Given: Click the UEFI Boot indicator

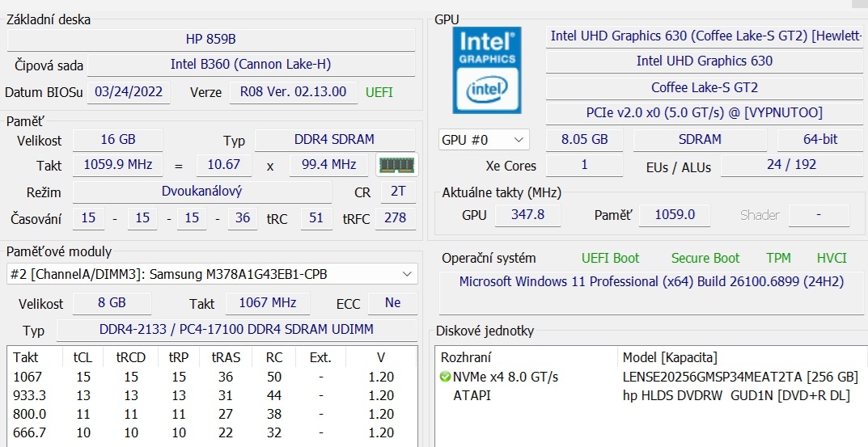Looking at the screenshot, I should [610, 258].
